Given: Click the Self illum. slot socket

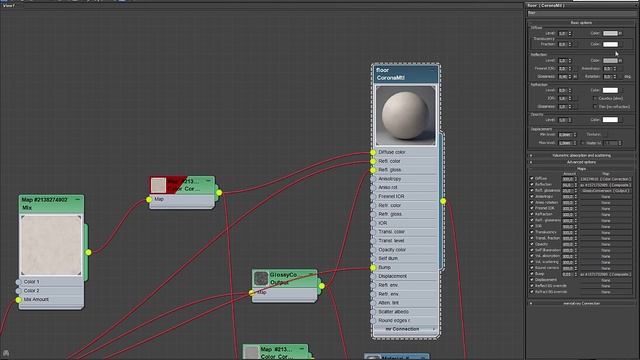Looking at the screenshot, I should pos(373,258).
